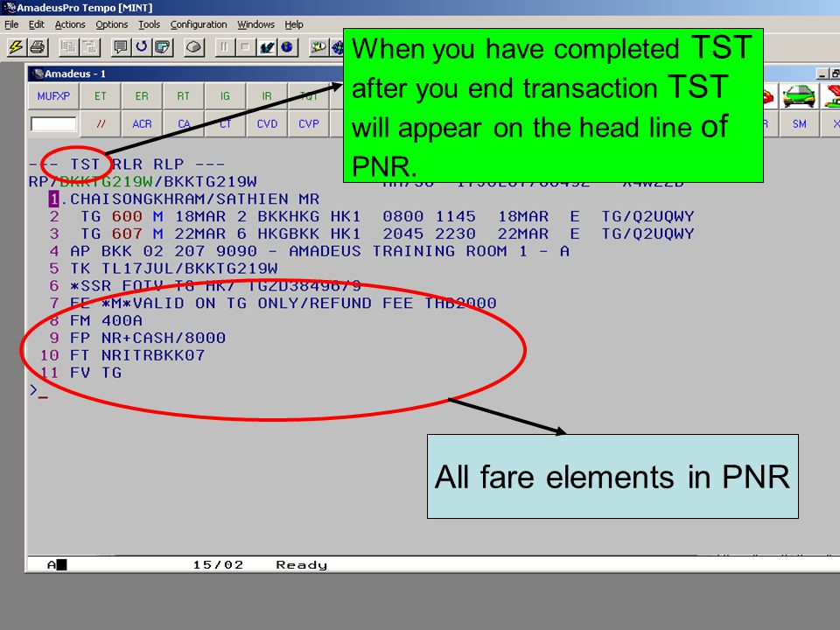
Task: Click HKGBKK city pair text
Action: pos(288,234)
